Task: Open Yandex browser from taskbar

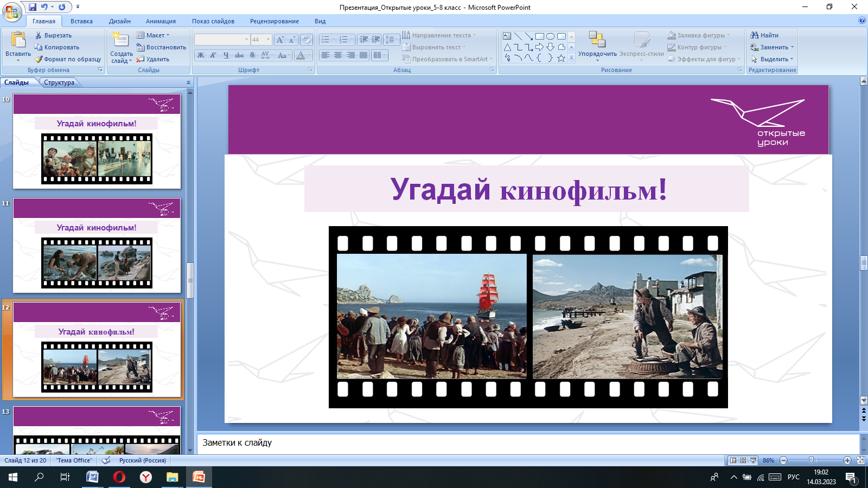Action: click(146, 477)
